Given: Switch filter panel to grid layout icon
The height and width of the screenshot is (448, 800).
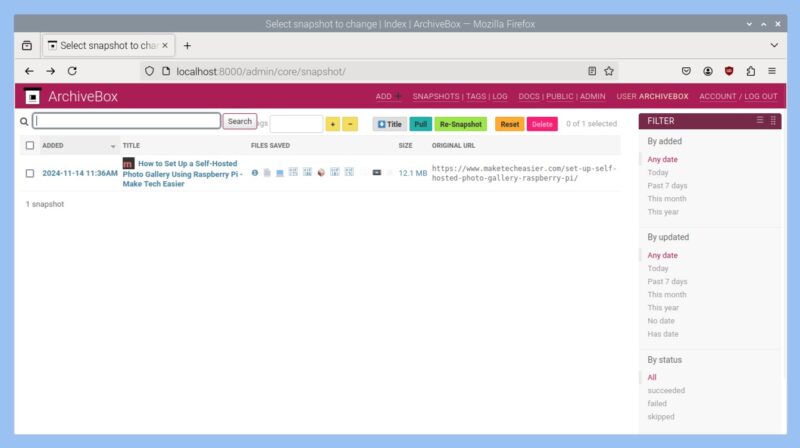Looking at the screenshot, I should [x=773, y=120].
